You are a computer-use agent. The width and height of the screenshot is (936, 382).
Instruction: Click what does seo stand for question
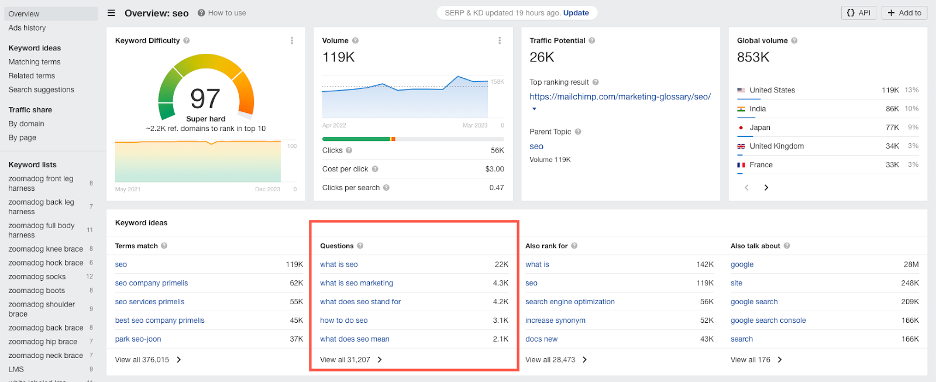pos(361,301)
